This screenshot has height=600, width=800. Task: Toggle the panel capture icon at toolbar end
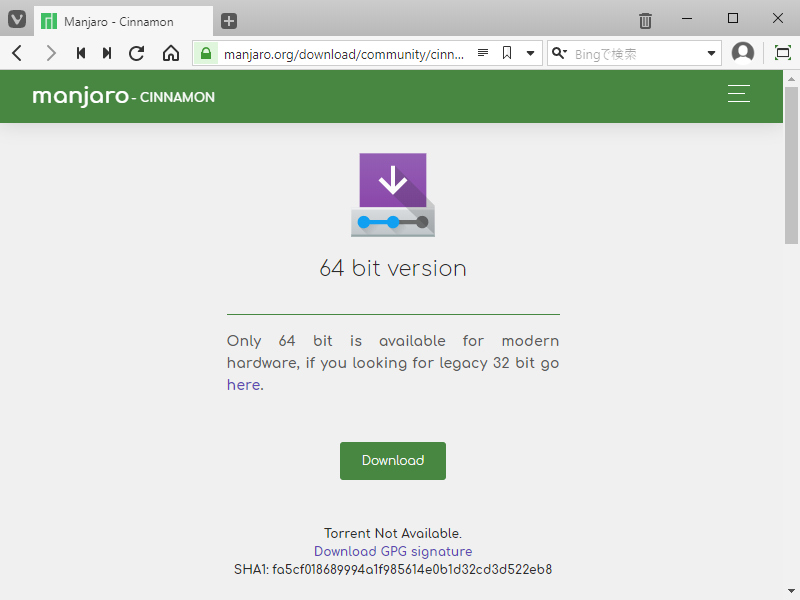tap(782, 53)
